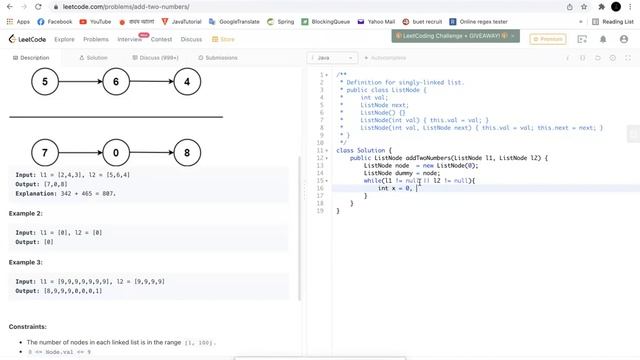Open the LeetCode user account icon
This screenshot has width=640, height=360.
click(x=624, y=39)
